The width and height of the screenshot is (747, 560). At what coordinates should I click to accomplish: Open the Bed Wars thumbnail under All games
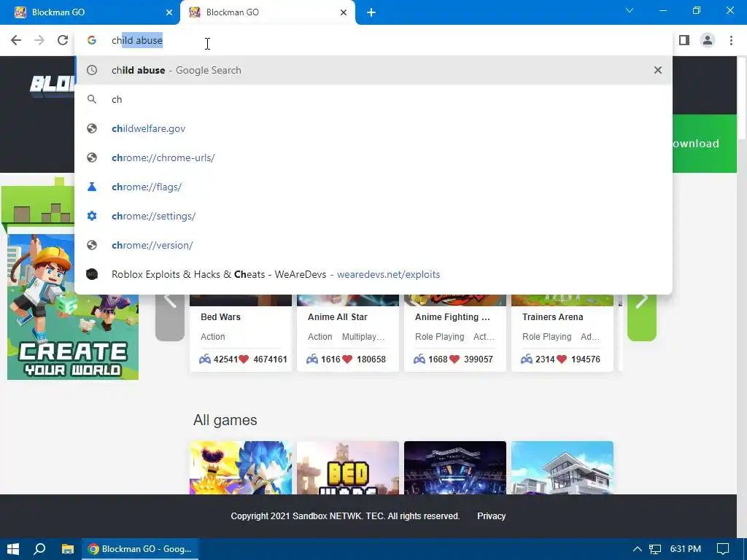tap(348, 467)
